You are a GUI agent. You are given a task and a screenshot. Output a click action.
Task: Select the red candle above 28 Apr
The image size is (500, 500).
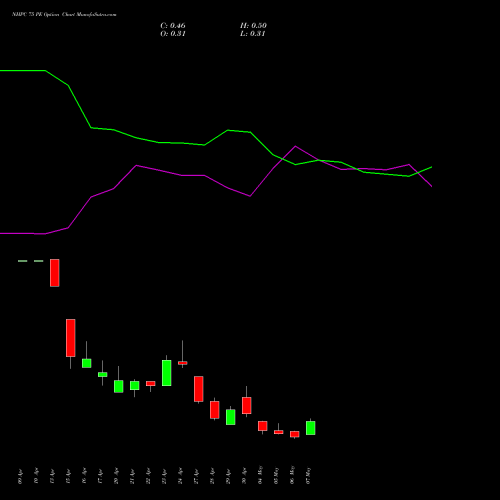[215, 410]
